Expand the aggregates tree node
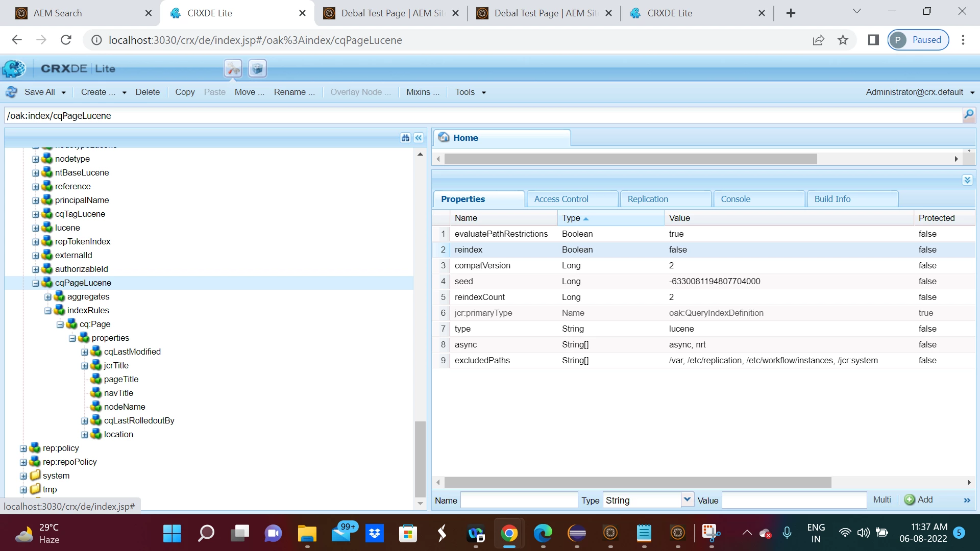This screenshot has width=980, height=551. click(48, 297)
